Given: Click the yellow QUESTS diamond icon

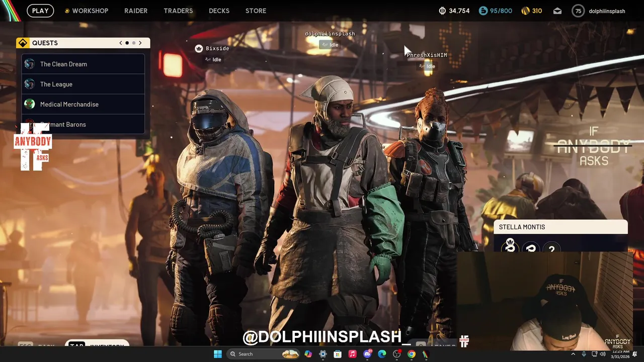Looking at the screenshot, I should click(x=22, y=43).
